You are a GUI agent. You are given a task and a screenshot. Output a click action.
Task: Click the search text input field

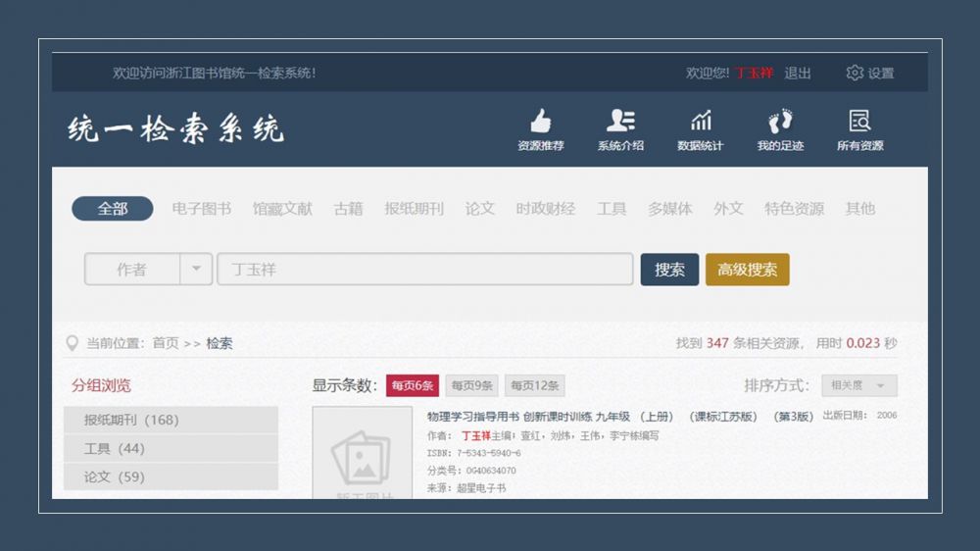click(x=424, y=270)
